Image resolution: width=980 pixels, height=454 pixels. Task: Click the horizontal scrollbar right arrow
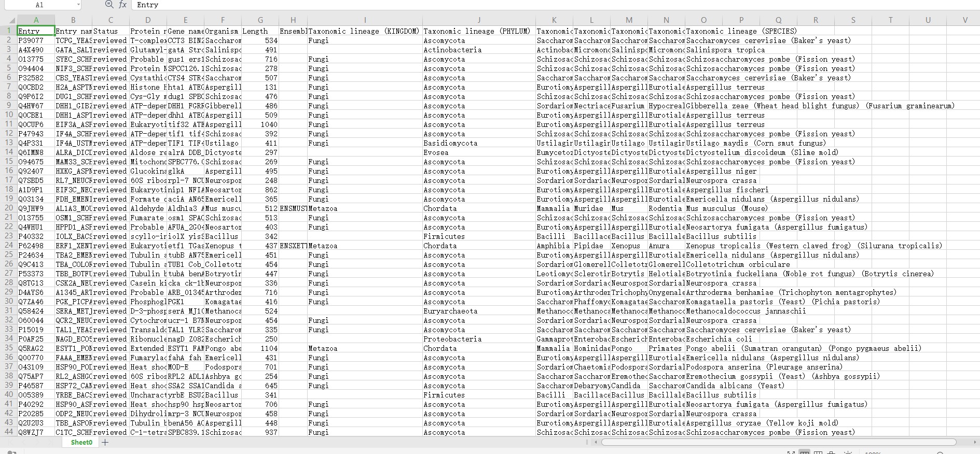pyautogui.click(x=975, y=442)
